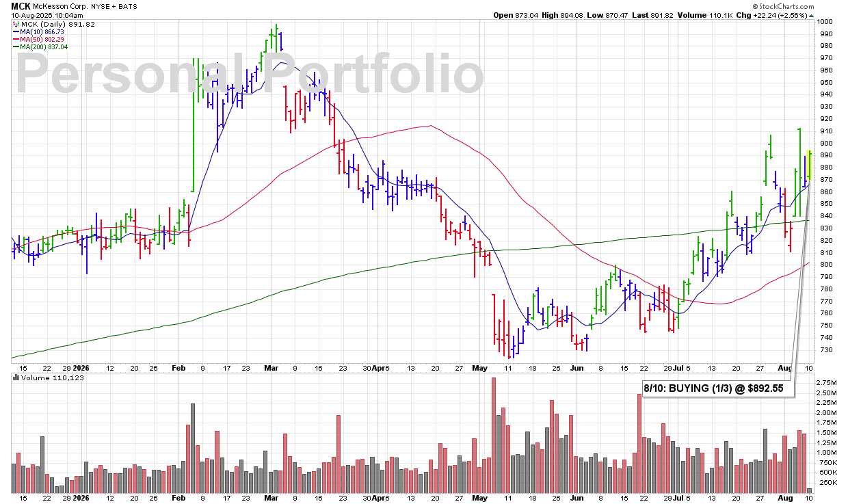Click the highlighted yellow price bar for Aug 10
The width and height of the screenshot is (848, 504).
coord(809,165)
